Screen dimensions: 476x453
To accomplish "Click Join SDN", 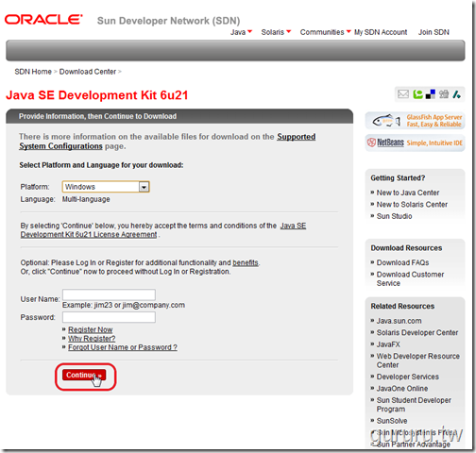I will tap(433, 32).
